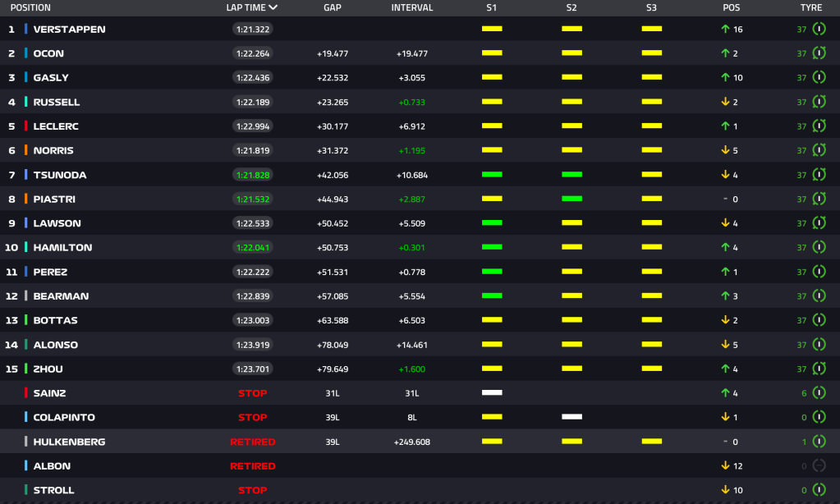The image size is (840, 504).
Task: Click Piastri's tyre compound icon
Action: (819, 199)
